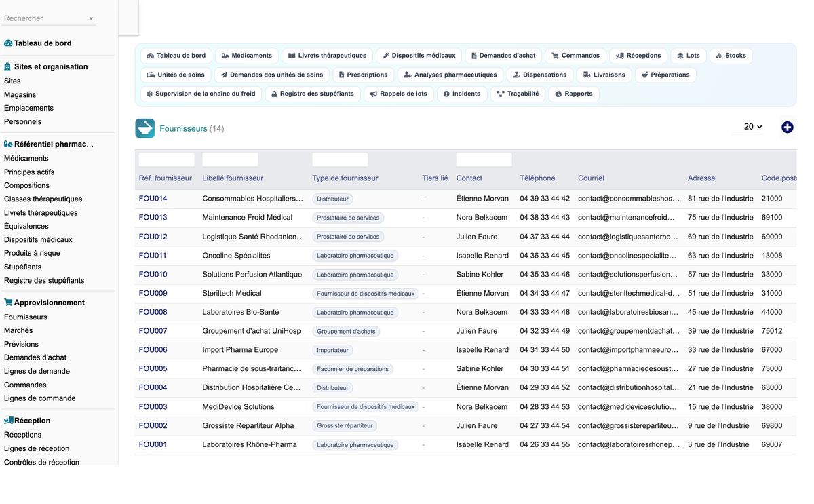Click the Libellé fournisseur filter field
The image size is (814, 504).
[230, 159]
